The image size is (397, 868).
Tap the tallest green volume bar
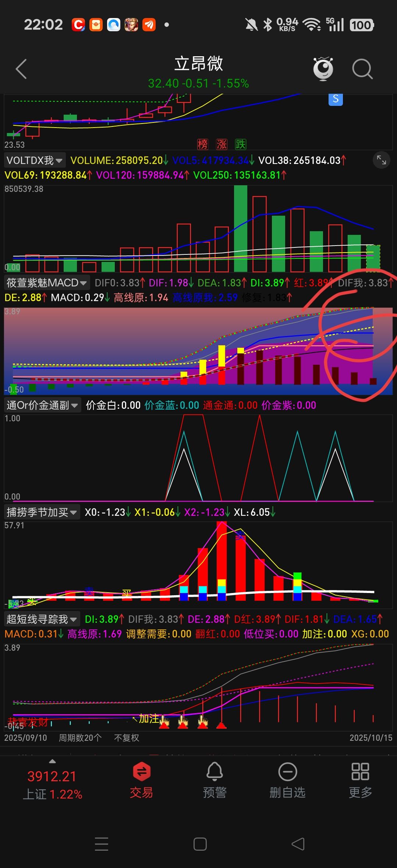(x=241, y=229)
